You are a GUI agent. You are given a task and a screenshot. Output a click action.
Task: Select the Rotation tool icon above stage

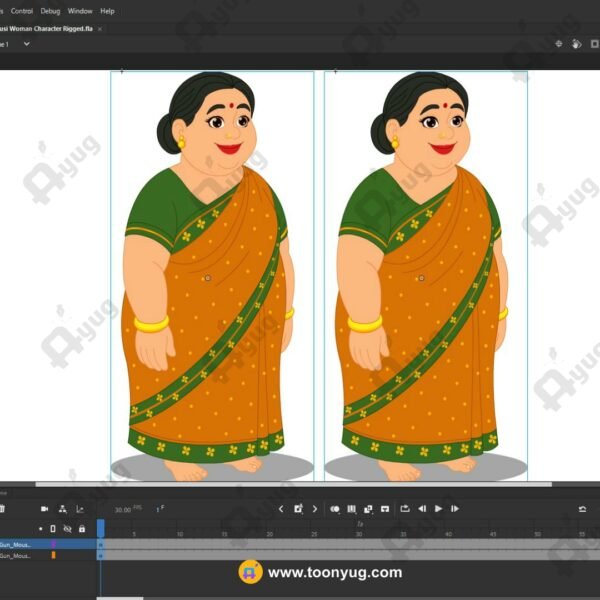click(x=576, y=44)
